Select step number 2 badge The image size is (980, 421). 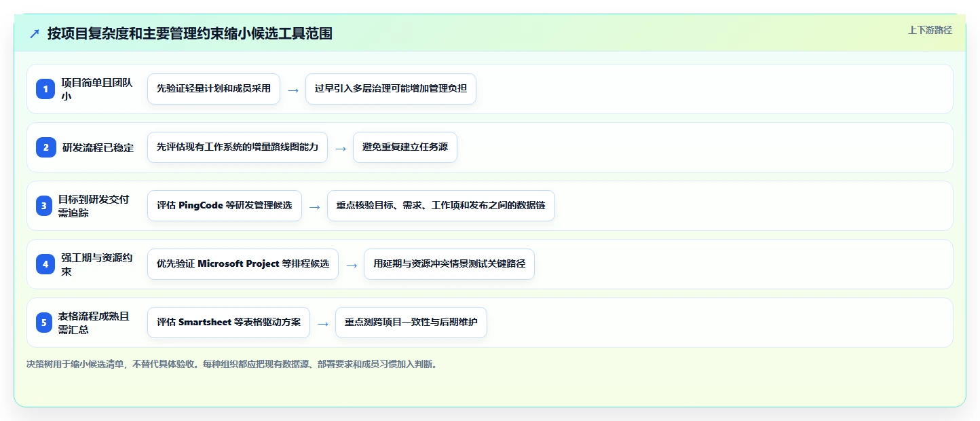point(45,147)
